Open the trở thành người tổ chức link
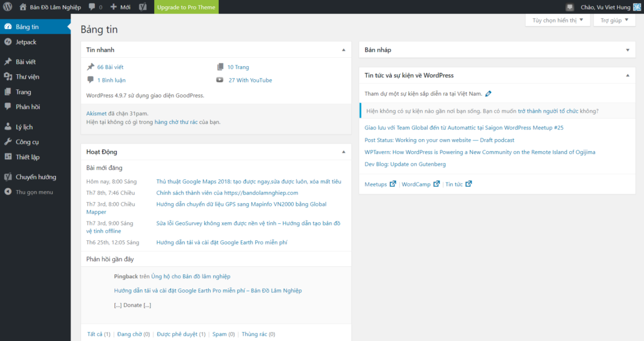 548,111
